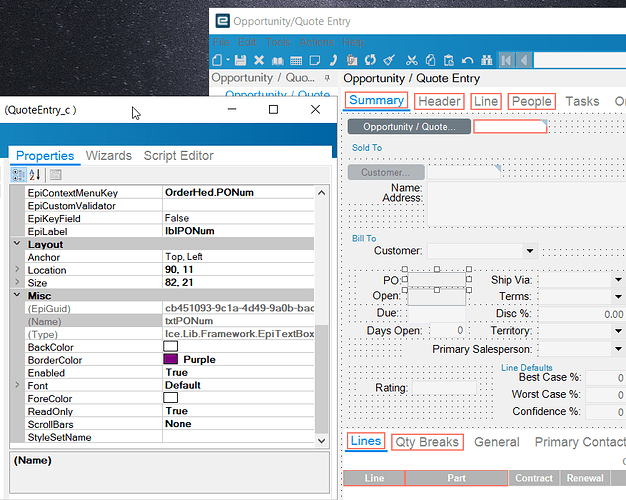Open the Tools menu
Screen dimensions: 626x500
tap(278, 42)
